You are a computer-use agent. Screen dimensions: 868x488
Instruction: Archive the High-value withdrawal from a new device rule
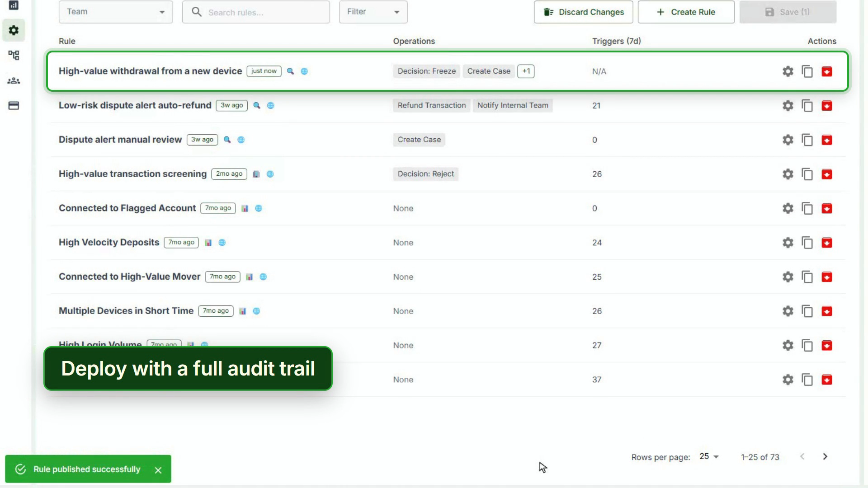click(826, 71)
